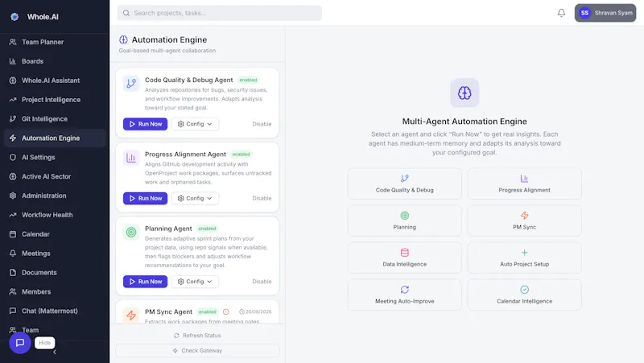Open Boards in the sidebar
The image size is (644, 363).
[54, 61]
